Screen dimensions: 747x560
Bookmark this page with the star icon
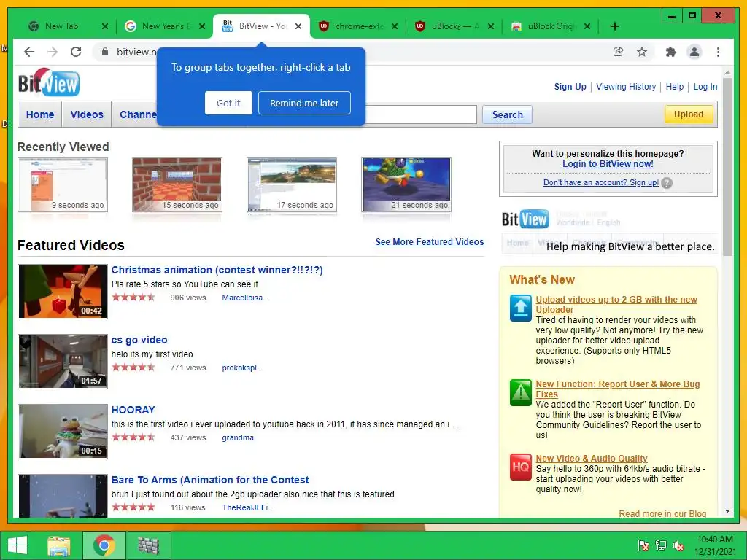click(642, 52)
